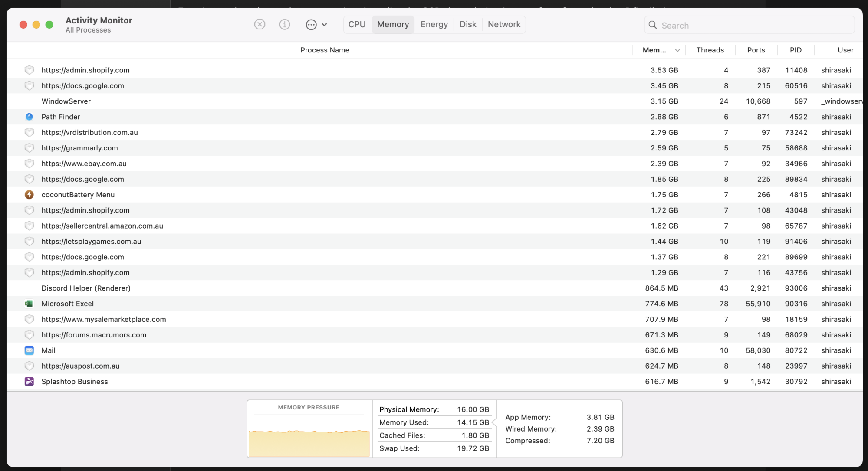Toggle Memory column sort chevron
Viewport: 868px width, 471px height.
677,50
